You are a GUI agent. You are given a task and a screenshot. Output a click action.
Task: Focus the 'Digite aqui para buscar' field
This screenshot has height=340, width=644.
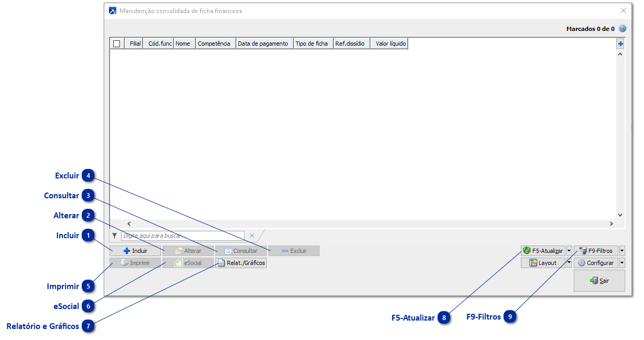pyautogui.click(x=182, y=236)
